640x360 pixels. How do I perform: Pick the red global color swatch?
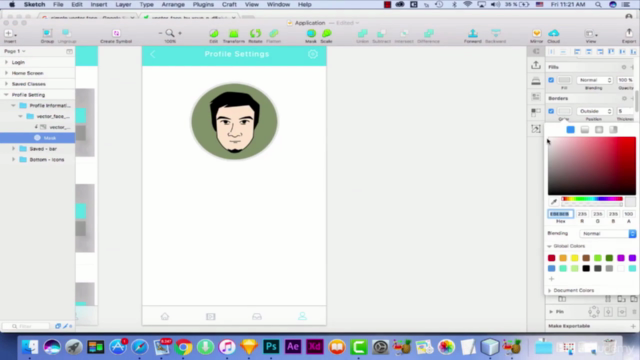pos(551,258)
